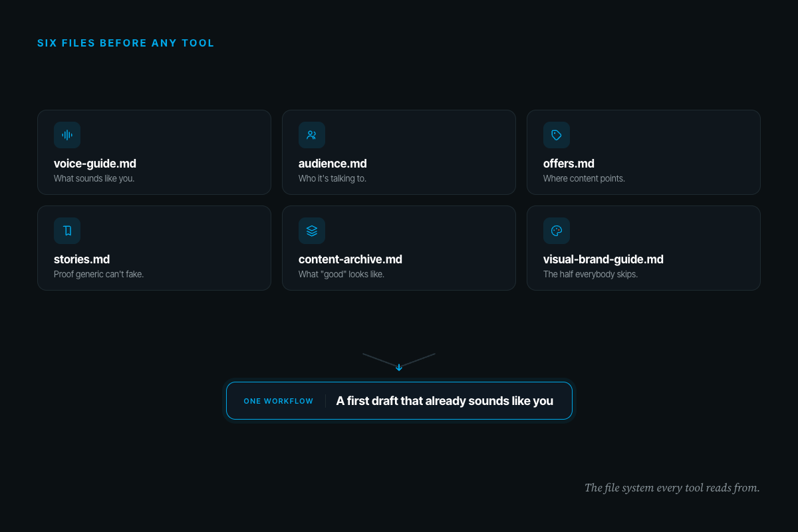Click the text 'What "good" looks like.'
798x532 pixels.
(341, 275)
